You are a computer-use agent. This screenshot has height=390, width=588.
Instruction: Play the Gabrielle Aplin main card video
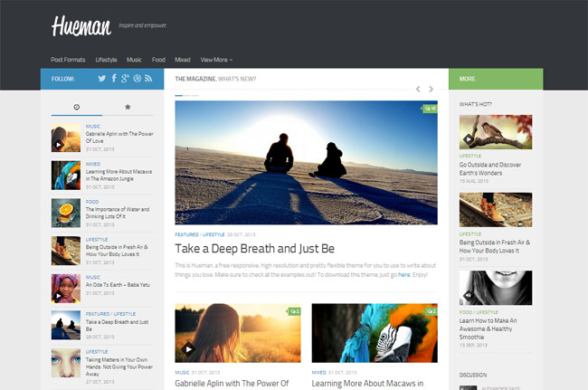tap(188, 349)
